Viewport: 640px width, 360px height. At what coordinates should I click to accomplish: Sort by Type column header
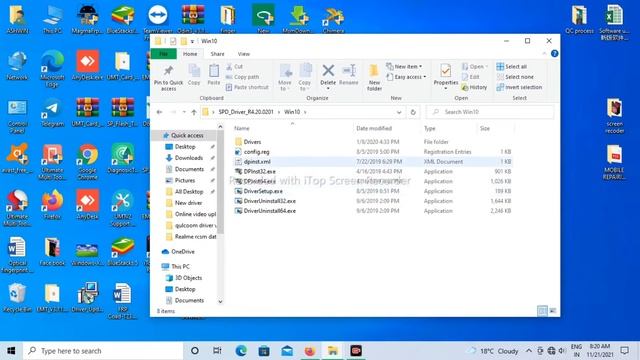point(429,128)
